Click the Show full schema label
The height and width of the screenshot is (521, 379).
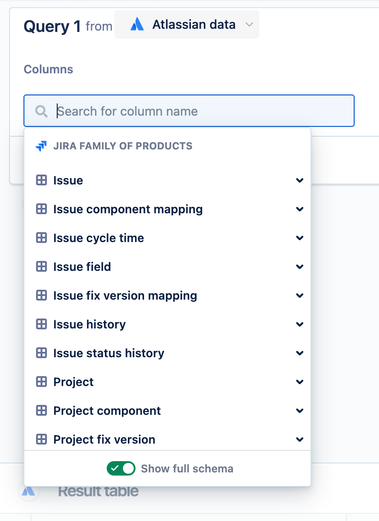(x=187, y=469)
